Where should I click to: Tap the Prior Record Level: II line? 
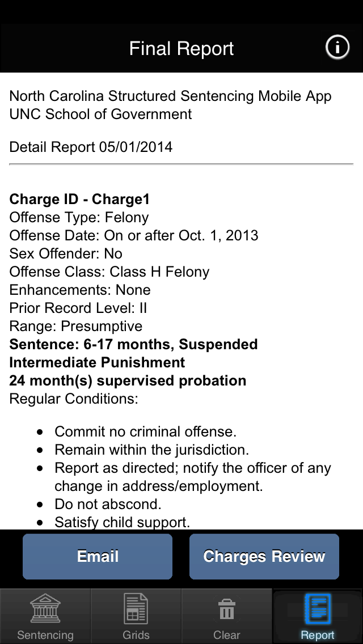click(78, 308)
